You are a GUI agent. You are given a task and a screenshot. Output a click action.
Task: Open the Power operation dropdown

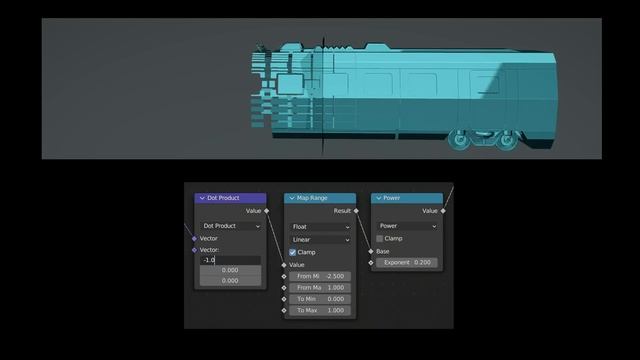point(407,226)
